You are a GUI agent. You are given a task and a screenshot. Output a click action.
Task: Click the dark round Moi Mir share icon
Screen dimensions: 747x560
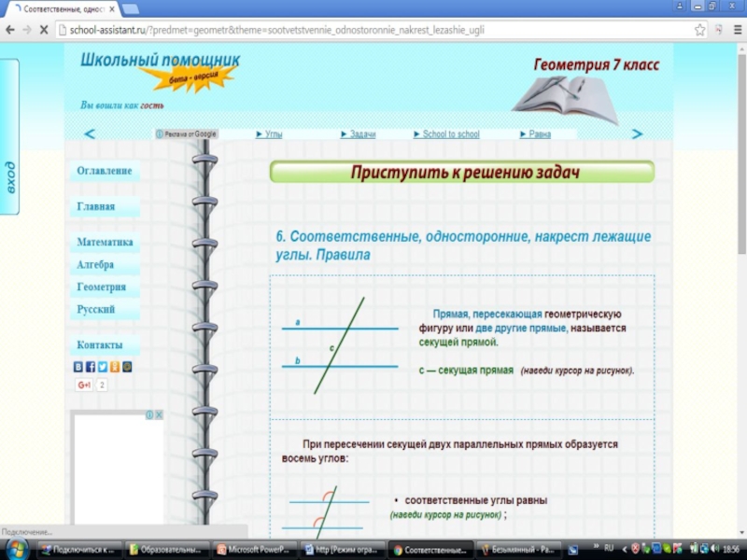[127, 367]
